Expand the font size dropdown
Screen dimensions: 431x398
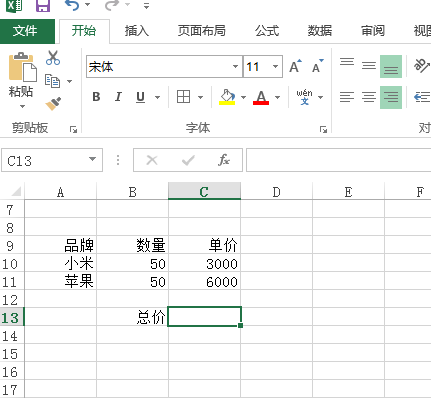(276, 67)
